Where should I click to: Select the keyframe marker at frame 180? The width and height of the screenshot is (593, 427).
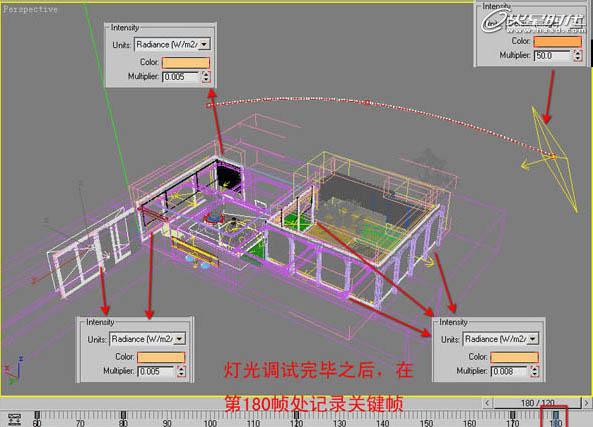pyautogui.click(x=556, y=415)
